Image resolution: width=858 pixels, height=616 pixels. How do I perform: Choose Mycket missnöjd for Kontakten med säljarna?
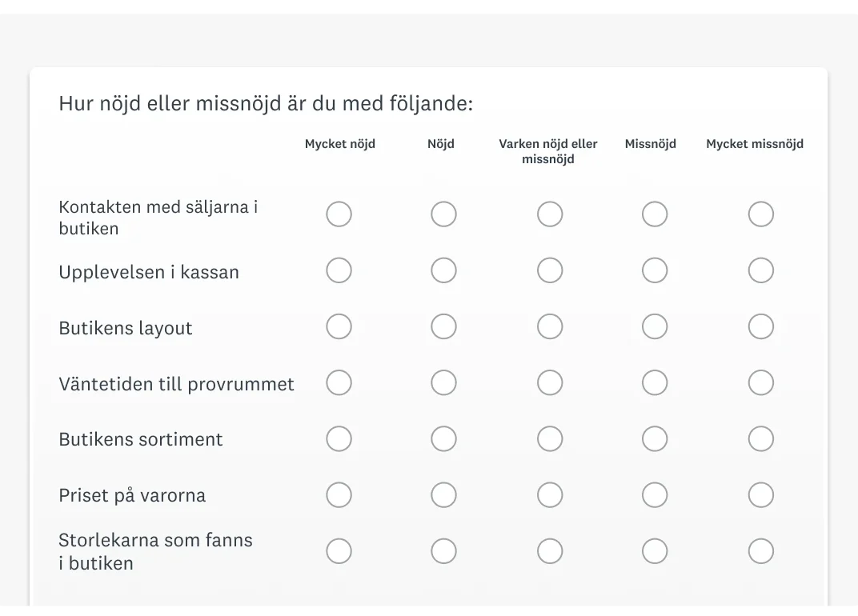coord(760,214)
